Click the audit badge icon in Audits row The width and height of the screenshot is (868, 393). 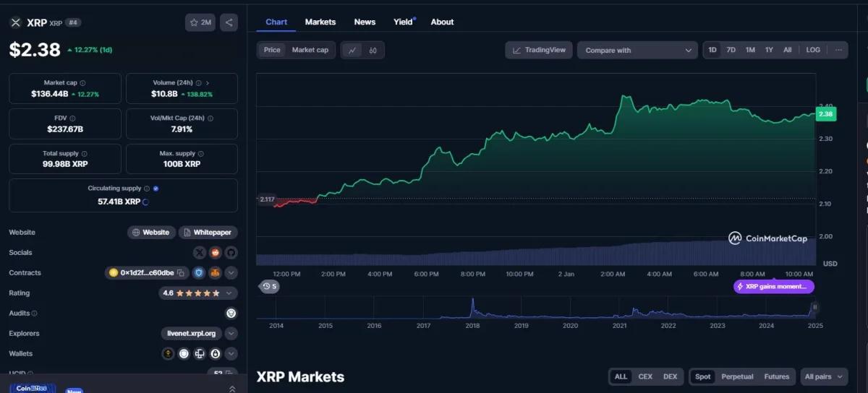pos(231,314)
